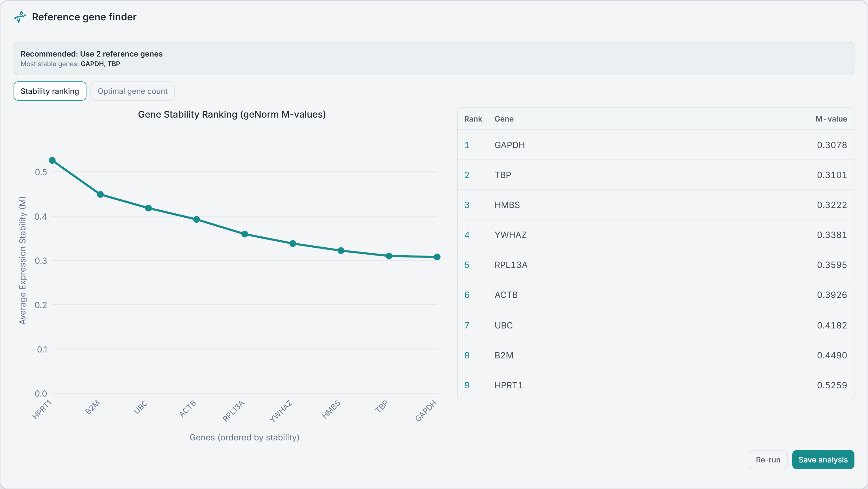868x489 pixels.
Task: Click the Recommended: Use 2 reference genes heading
Action: [92, 54]
